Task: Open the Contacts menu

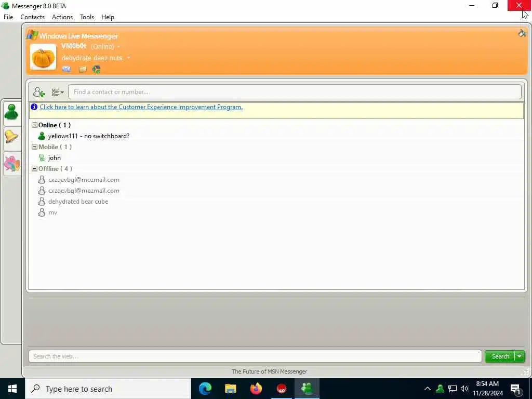Action: (x=32, y=17)
